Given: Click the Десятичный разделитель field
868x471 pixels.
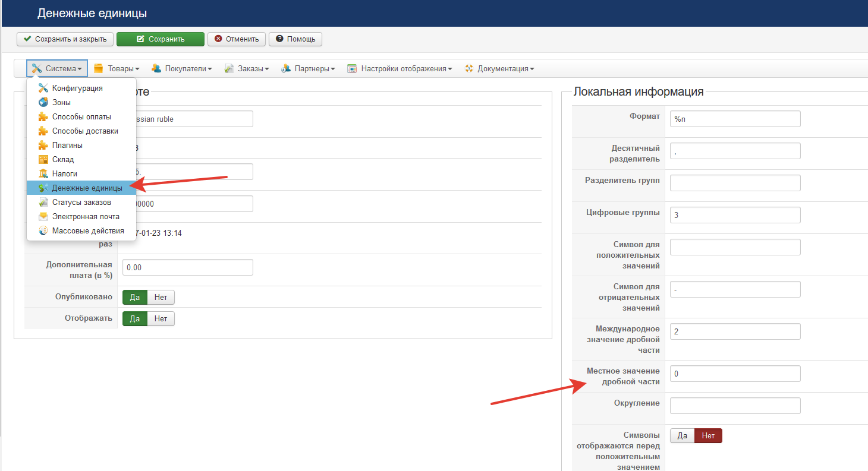Looking at the screenshot, I should coord(735,151).
